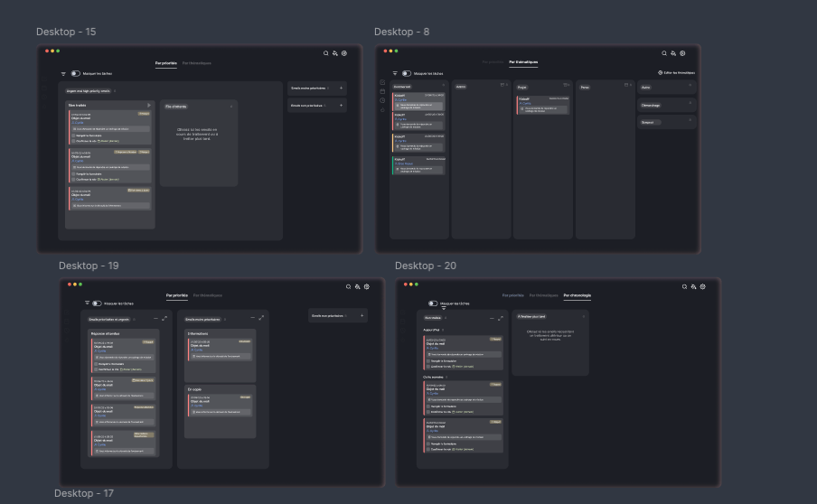
Task: Expand 'Emails non prioritaires' plus in Desktop - 19
Action: tap(362, 316)
